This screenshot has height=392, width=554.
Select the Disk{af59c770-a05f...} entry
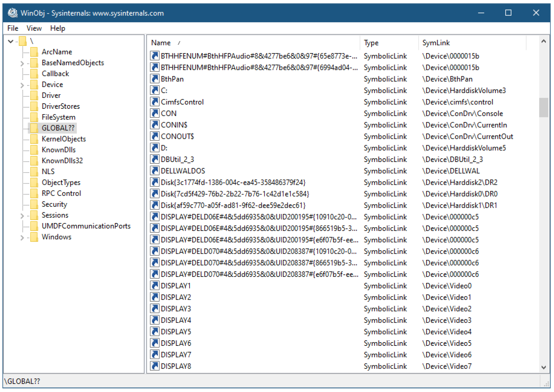tap(233, 205)
